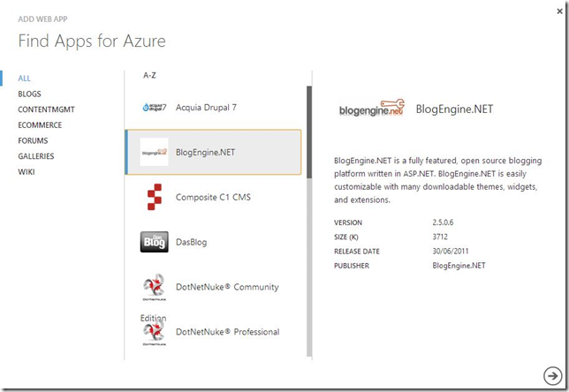Image resolution: width=569 pixels, height=392 pixels.
Task: Click the A-Z sort header
Action: click(149, 75)
